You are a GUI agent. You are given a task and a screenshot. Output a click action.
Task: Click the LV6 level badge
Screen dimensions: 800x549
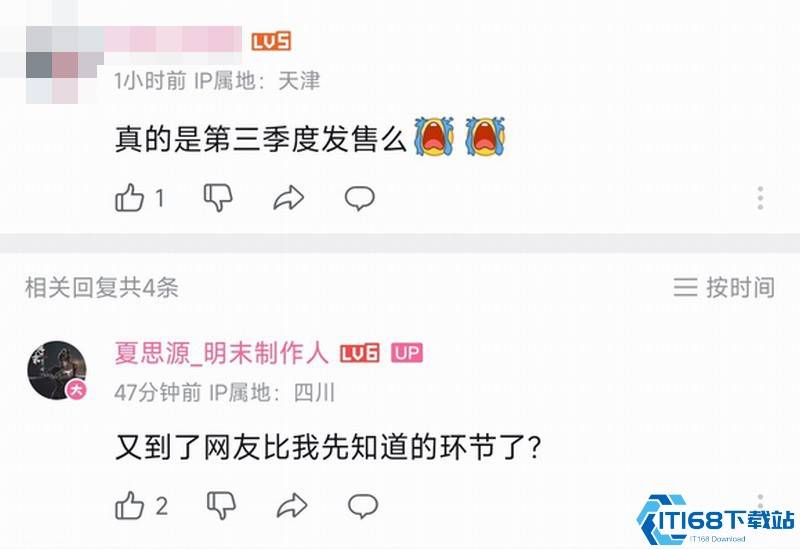(360, 353)
